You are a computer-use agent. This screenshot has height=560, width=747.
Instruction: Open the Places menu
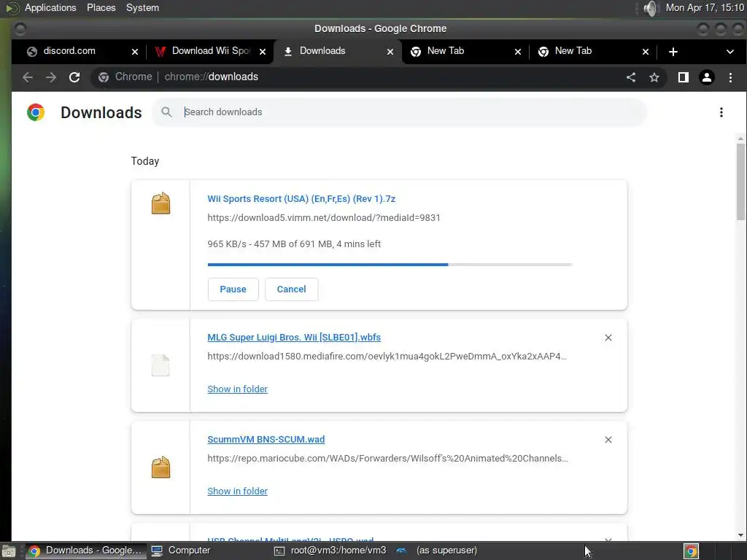(x=101, y=7)
